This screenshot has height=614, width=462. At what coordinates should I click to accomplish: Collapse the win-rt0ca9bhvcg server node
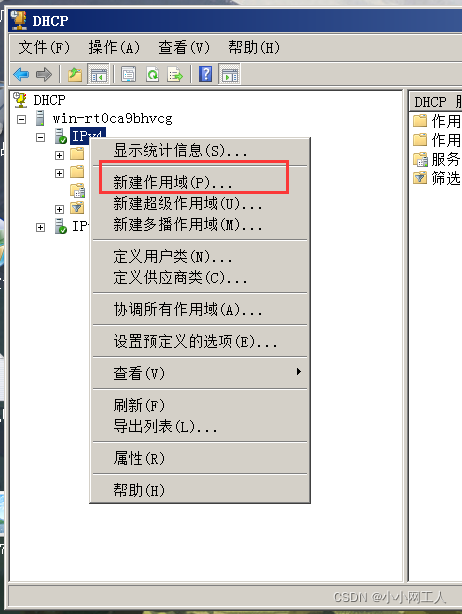point(22,119)
